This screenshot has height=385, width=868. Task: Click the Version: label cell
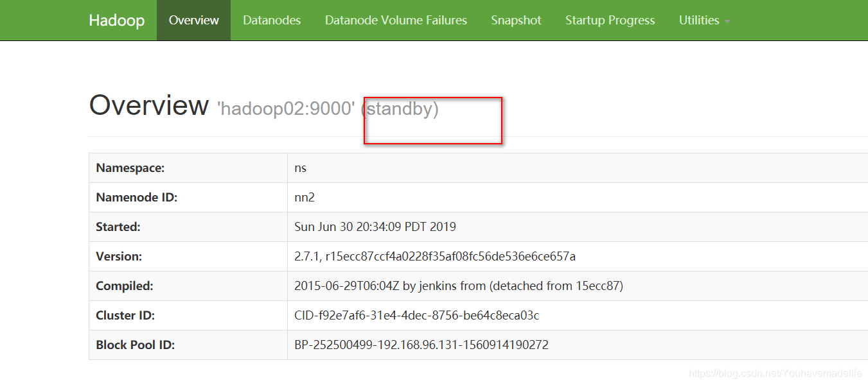[188, 257]
